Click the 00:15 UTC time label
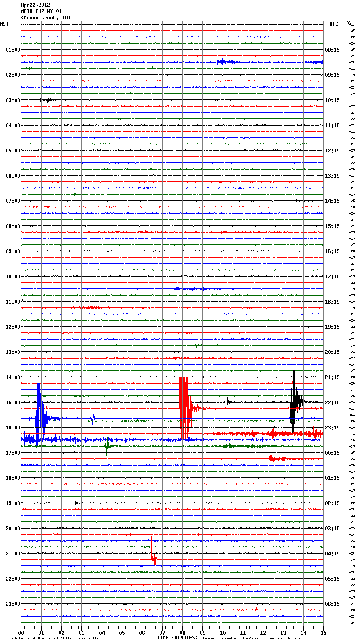The height and width of the screenshot is (644, 357). click(x=332, y=453)
